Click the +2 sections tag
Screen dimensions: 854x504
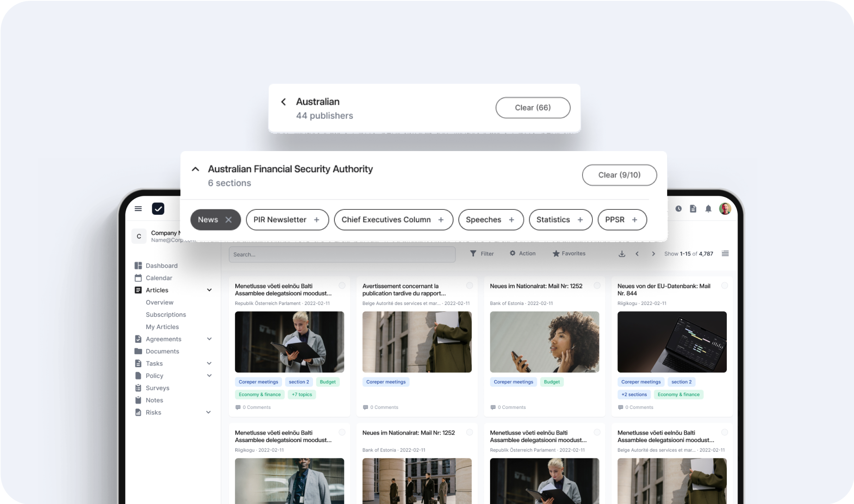(x=634, y=395)
